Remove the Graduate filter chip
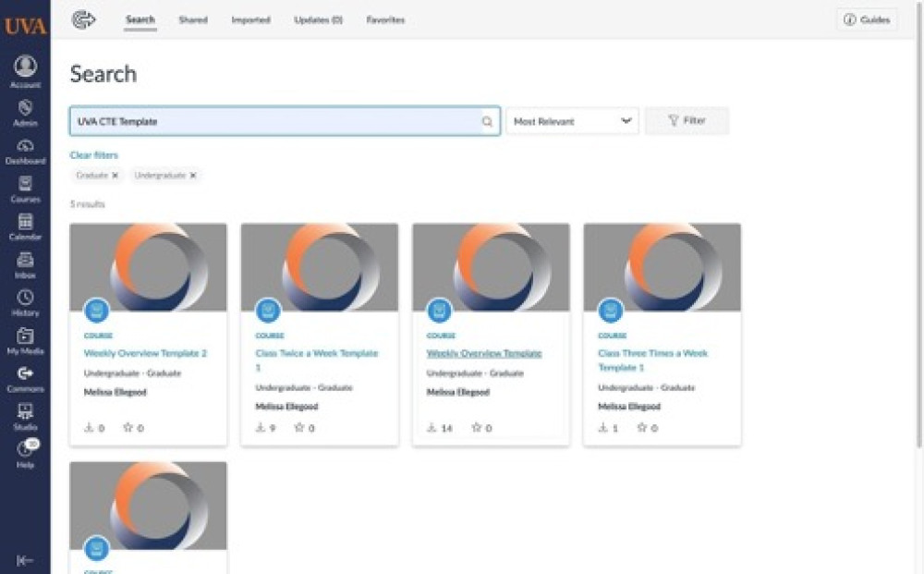924x574 pixels. pyautogui.click(x=115, y=175)
